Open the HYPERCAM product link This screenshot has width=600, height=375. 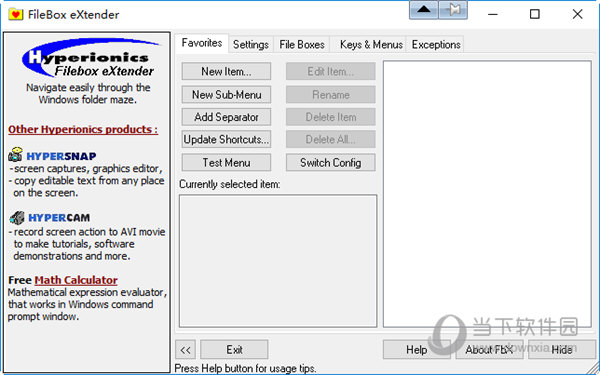pos(59,218)
